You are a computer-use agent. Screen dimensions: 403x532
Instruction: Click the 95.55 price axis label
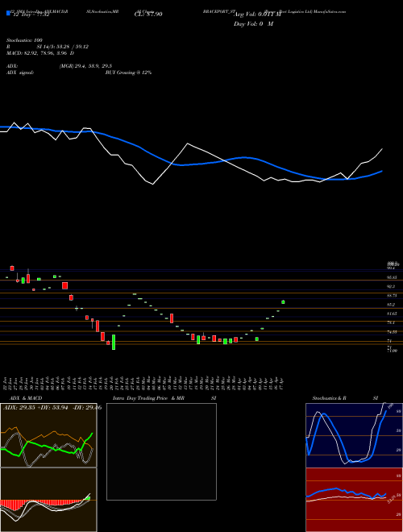tap(393, 277)
